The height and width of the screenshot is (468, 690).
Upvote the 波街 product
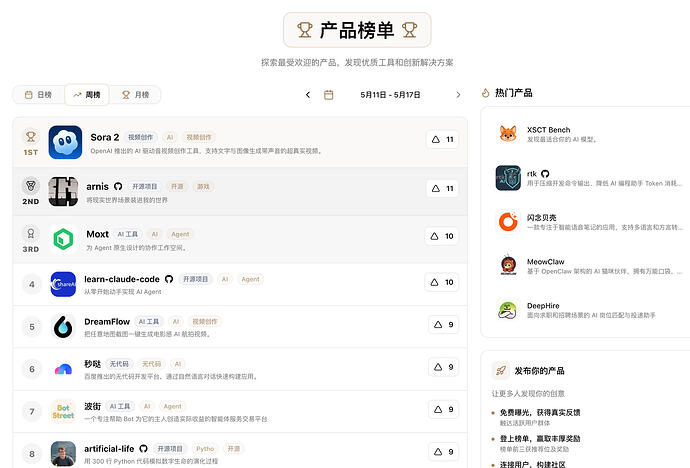pyautogui.click(x=444, y=410)
